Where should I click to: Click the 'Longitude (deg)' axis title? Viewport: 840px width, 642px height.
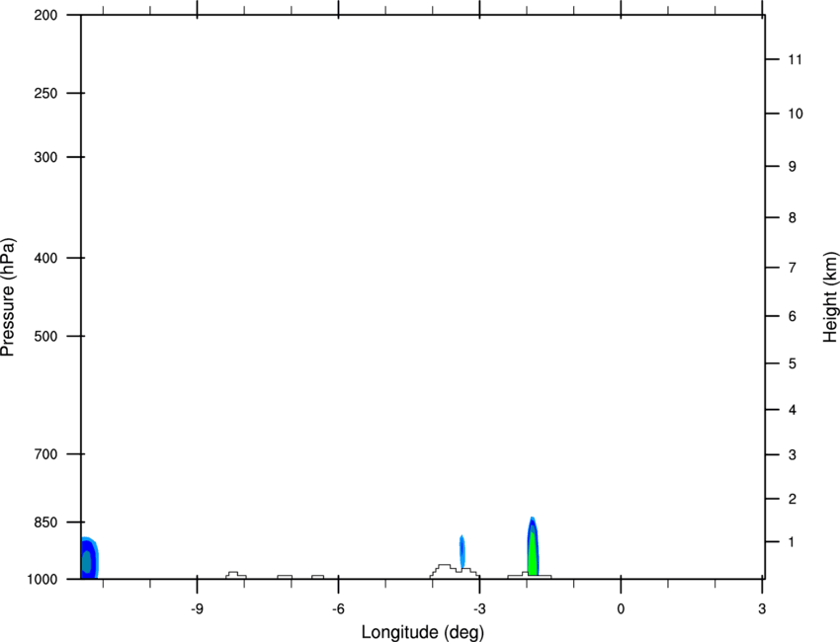coord(423,632)
